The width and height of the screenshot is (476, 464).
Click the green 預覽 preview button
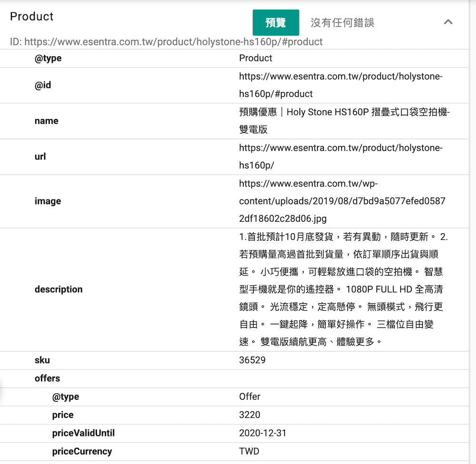pyautogui.click(x=276, y=22)
